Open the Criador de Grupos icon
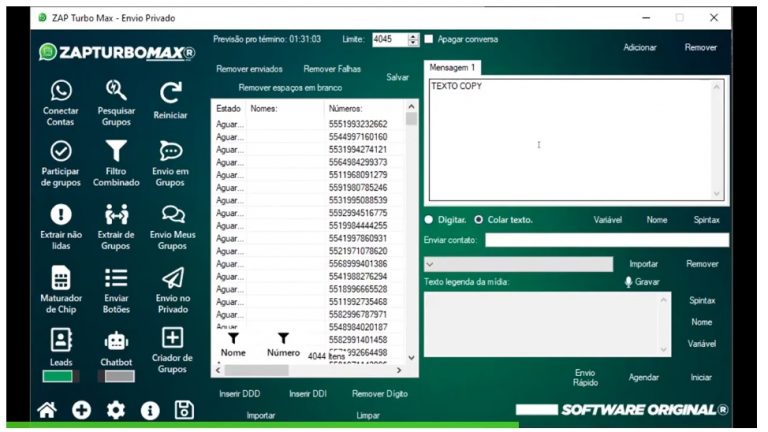 tap(172, 338)
